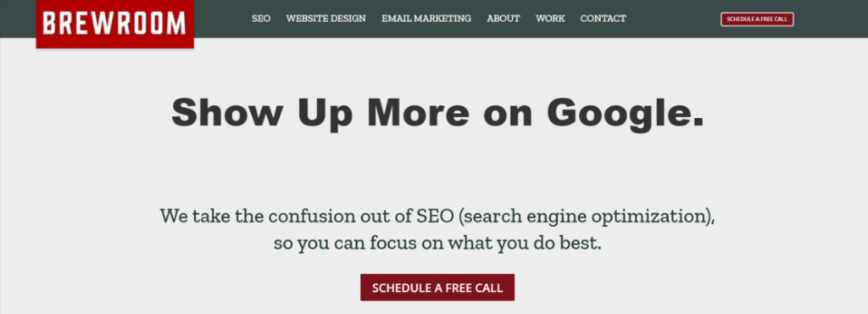Image resolution: width=868 pixels, height=314 pixels.
Task: Click 'so you can focus' text line
Action: pyautogui.click(x=437, y=243)
